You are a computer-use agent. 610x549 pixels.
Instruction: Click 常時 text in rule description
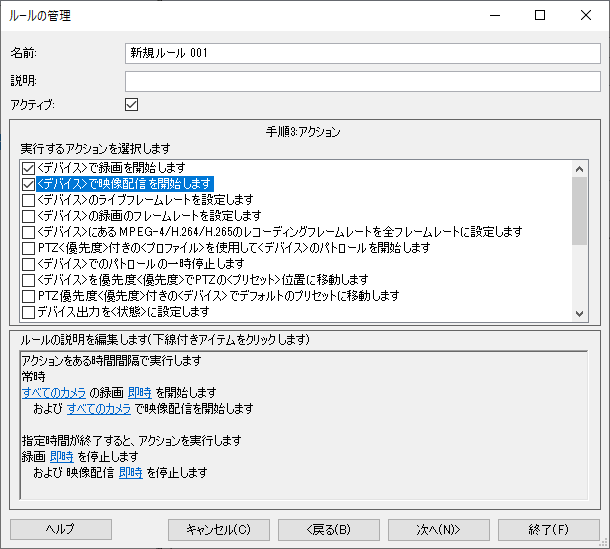tap(34, 377)
